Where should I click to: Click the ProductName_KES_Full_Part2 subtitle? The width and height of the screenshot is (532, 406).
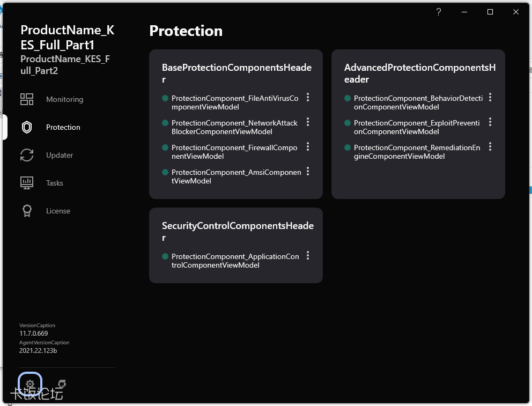pyautogui.click(x=65, y=65)
